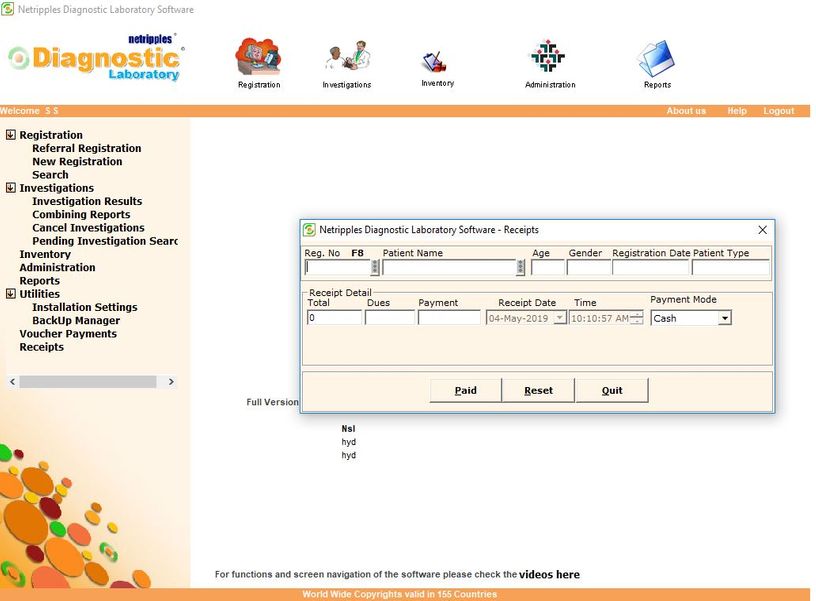Click the Total field showing 0
Screen dimensions: 816x601
click(x=334, y=317)
